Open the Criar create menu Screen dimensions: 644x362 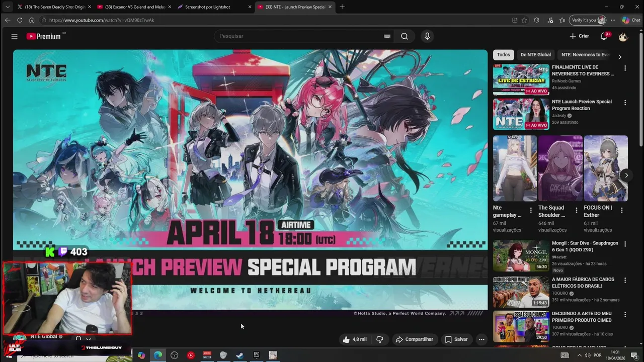579,36
